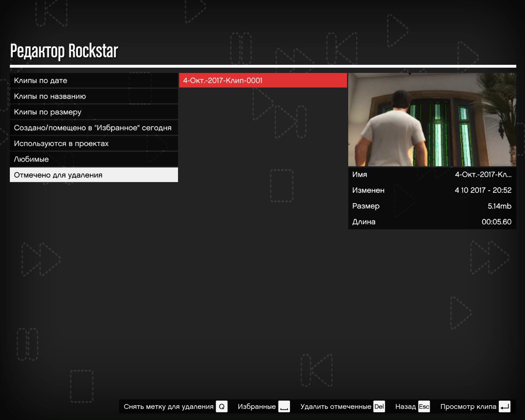
Task: Select 'Отмечено для удаления' category
Action: [x=94, y=175]
